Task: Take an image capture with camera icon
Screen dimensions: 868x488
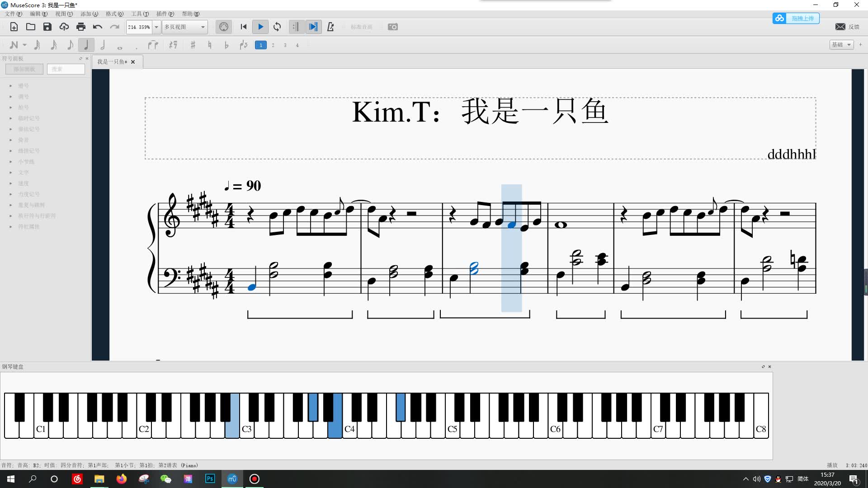Action: pos(393,27)
